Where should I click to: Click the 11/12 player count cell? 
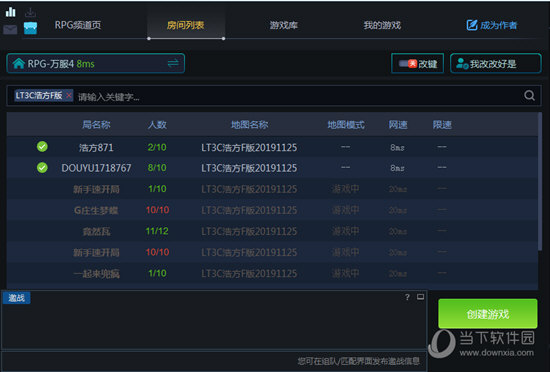(x=157, y=231)
